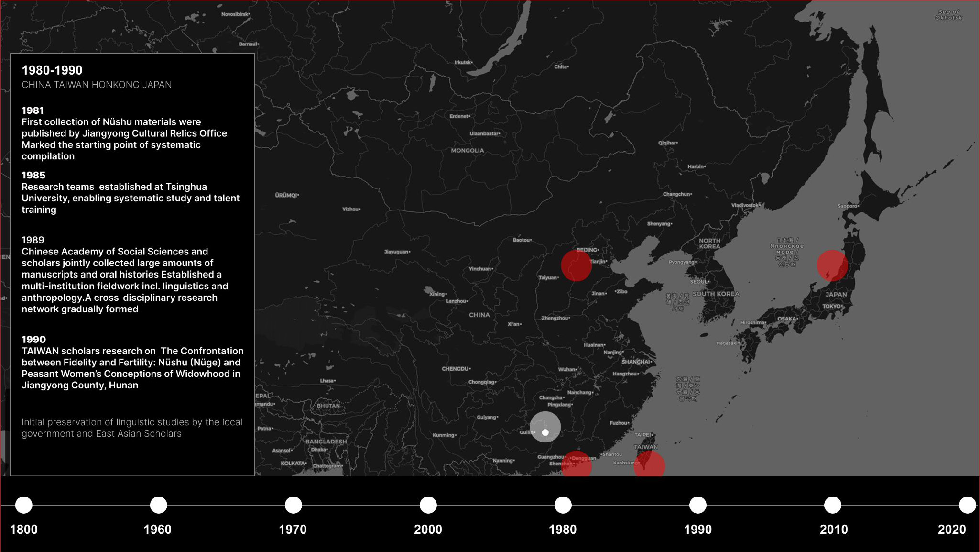The width and height of the screenshot is (980, 552).
Task: Click the 1985 entry heading
Action: tap(33, 176)
